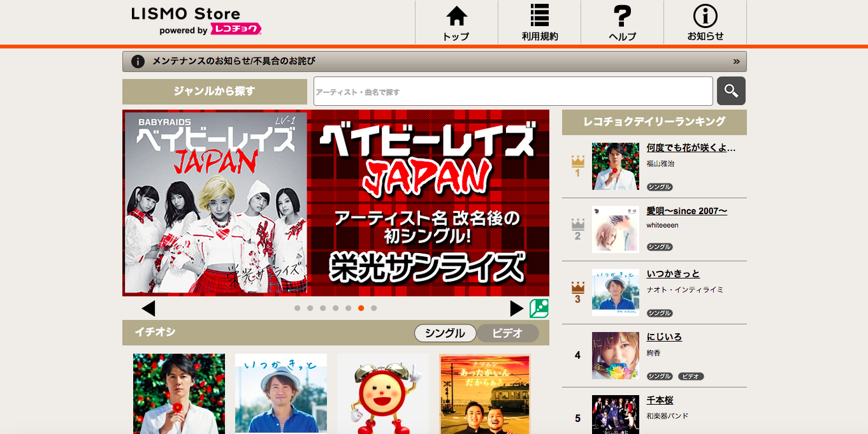Image resolution: width=868 pixels, height=434 pixels.
Task: Open the ベイビーレイズ JAPAN banner
Action: click(336, 203)
